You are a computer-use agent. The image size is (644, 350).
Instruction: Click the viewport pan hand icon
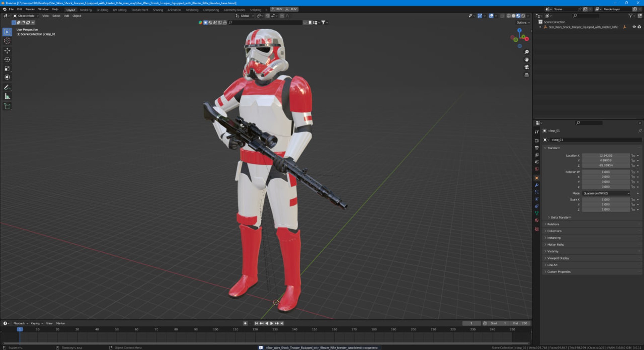tap(527, 59)
